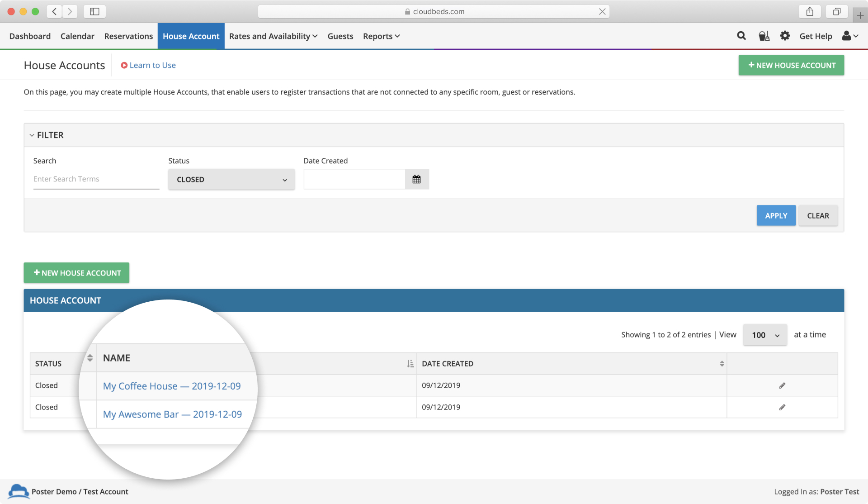The width and height of the screenshot is (868, 504).
Task: Open the Calendar tab
Action: click(x=77, y=36)
